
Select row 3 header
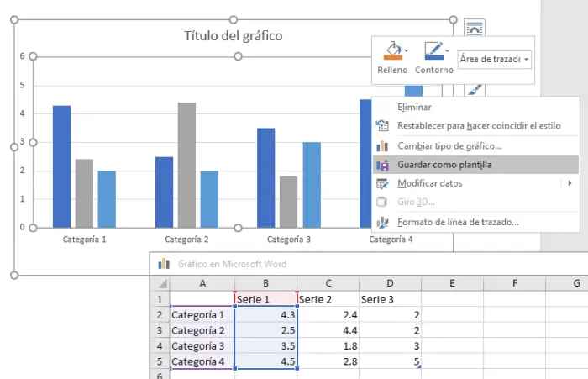tap(160, 330)
